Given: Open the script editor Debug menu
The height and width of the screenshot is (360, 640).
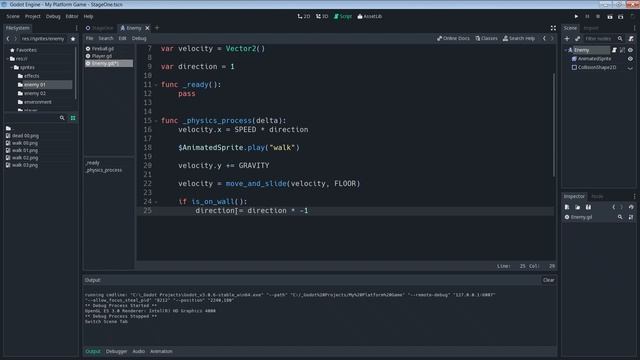Looking at the screenshot, I should (x=139, y=38).
